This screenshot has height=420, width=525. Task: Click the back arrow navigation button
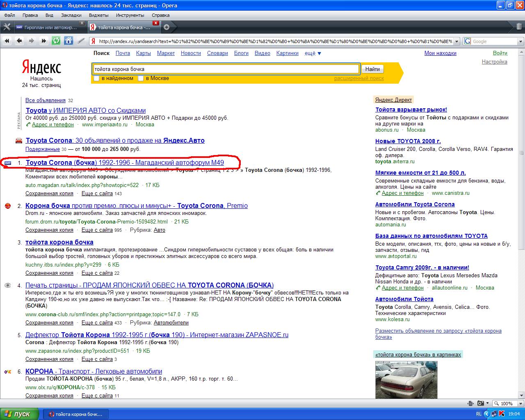point(19,41)
